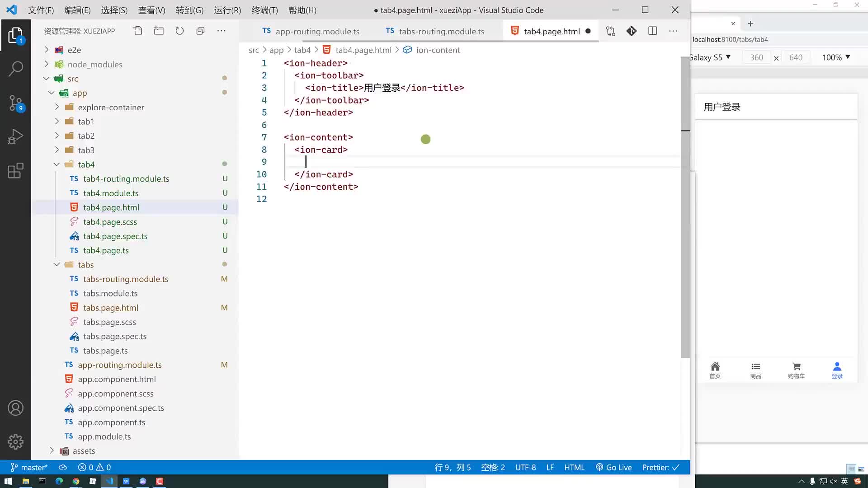Open the Extensions view

[15, 171]
